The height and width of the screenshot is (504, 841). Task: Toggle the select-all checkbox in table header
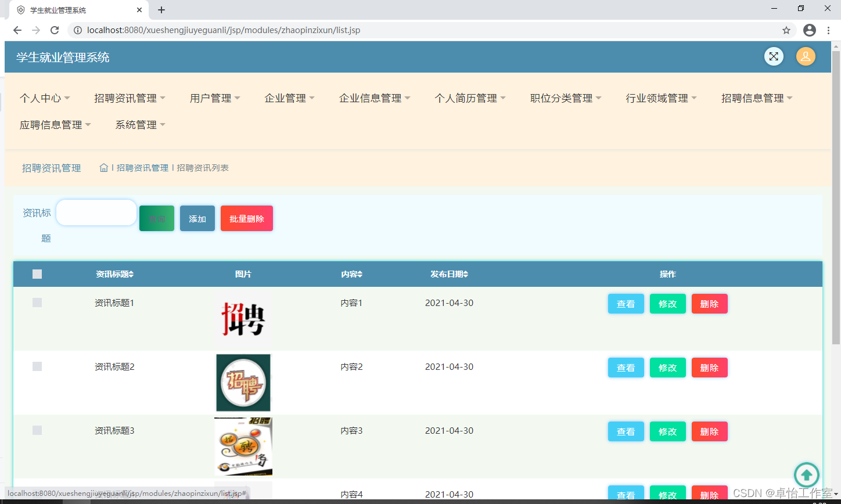tap(37, 274)
